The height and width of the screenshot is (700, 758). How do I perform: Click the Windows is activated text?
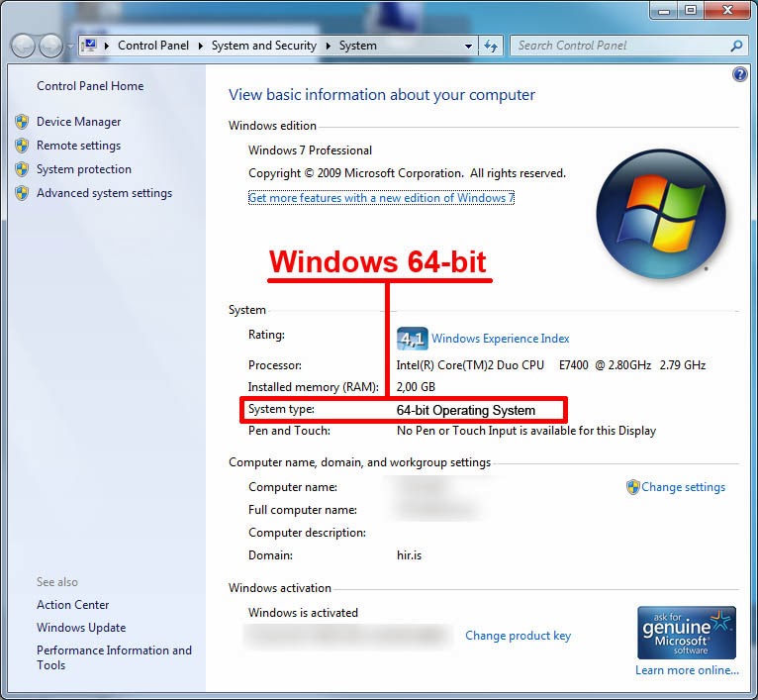(x=303, y=613)
